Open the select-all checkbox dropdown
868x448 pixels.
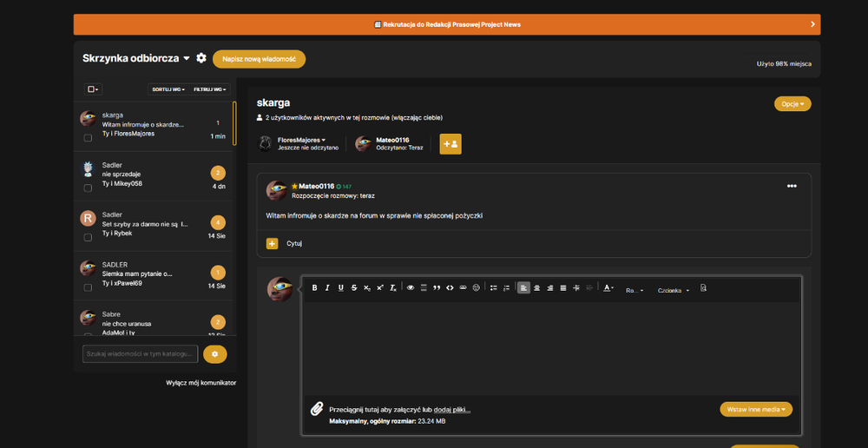pyautogui.click(x=93, y=89)
